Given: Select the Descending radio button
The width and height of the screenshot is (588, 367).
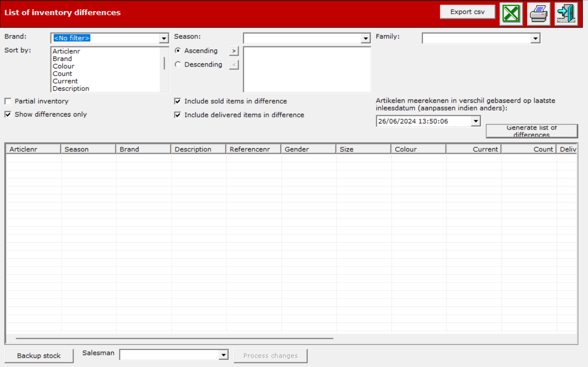Looking at the screenshot, I should 178,65.
